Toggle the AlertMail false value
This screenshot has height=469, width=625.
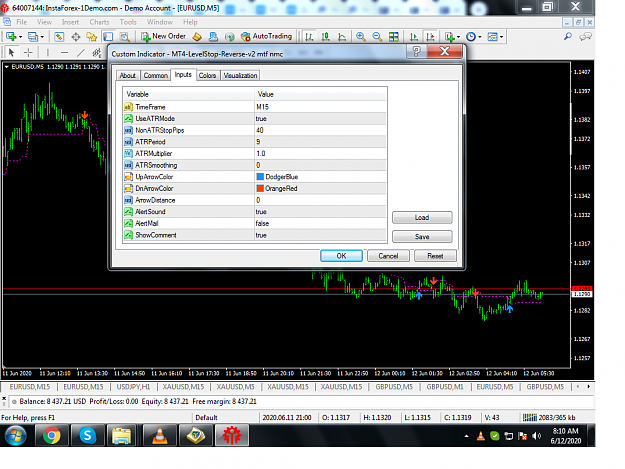(x=320, y=223)
